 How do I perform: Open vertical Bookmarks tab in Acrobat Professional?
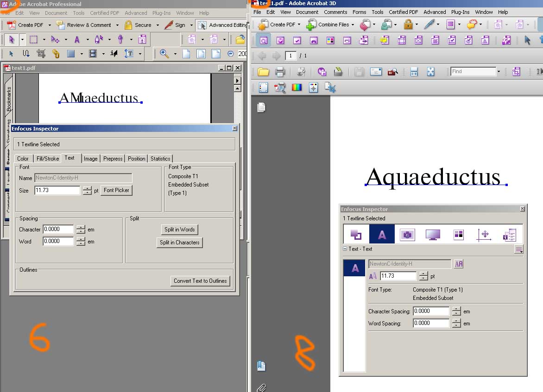pos(9,99)
